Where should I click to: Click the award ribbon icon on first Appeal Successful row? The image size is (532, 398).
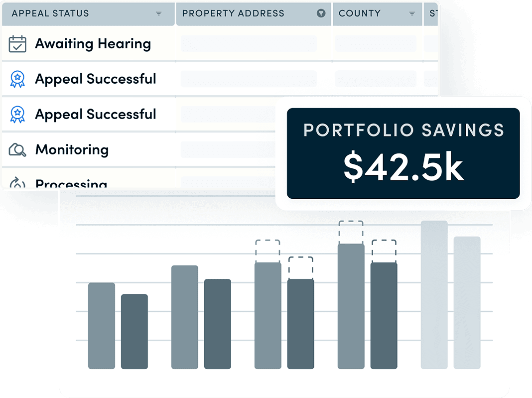coord(17,79)
